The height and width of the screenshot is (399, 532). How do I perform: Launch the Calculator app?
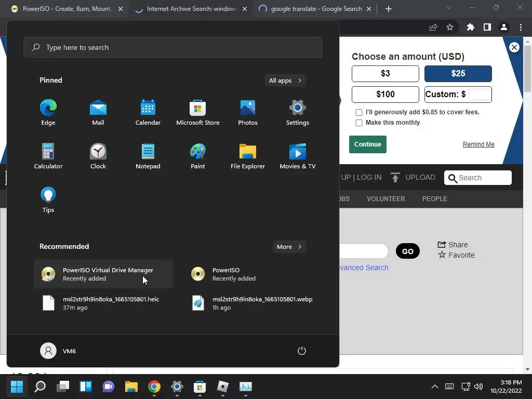(x=48, y=156)
